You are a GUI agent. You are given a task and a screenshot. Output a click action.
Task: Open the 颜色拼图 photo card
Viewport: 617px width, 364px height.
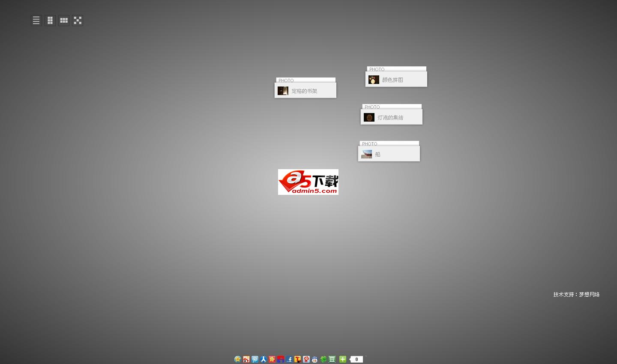[396, 80]
